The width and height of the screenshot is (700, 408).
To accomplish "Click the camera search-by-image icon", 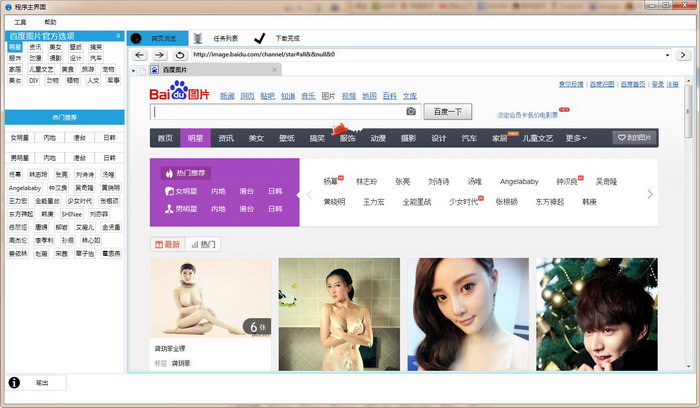I will click(x=411, y=111).
